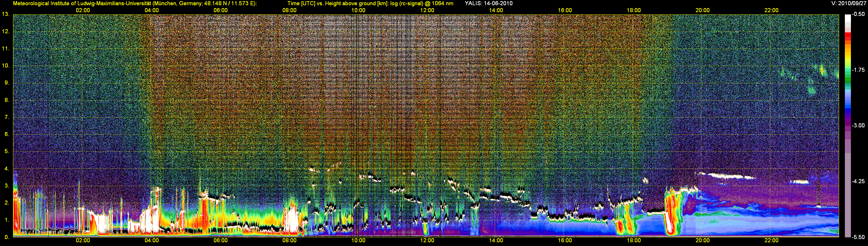Click the 16:00 label on the bottom time axis
Viewport: 868px width, 246px height.
[565, 241]
